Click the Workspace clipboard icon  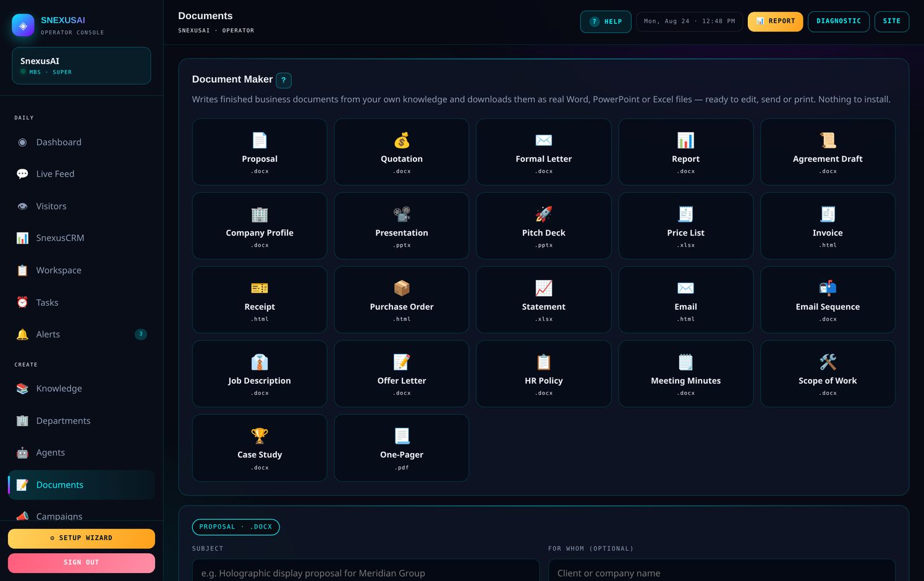[22, 270]
